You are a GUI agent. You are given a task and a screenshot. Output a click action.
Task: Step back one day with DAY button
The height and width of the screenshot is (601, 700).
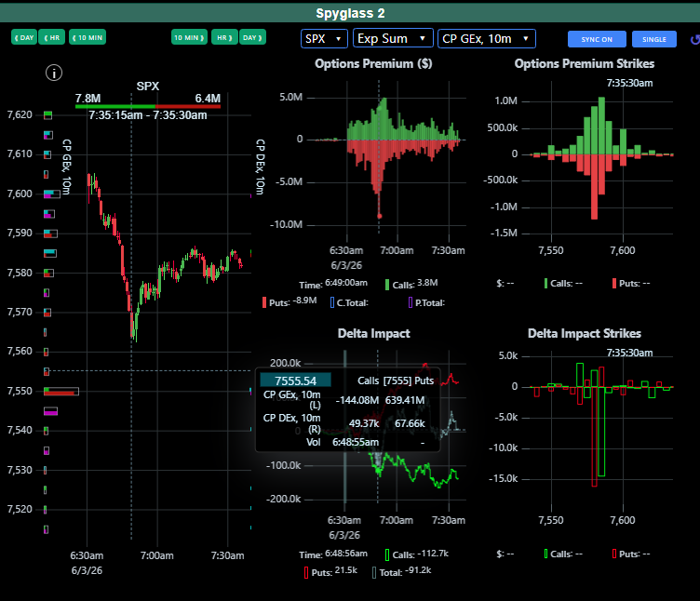click(23, 37)
